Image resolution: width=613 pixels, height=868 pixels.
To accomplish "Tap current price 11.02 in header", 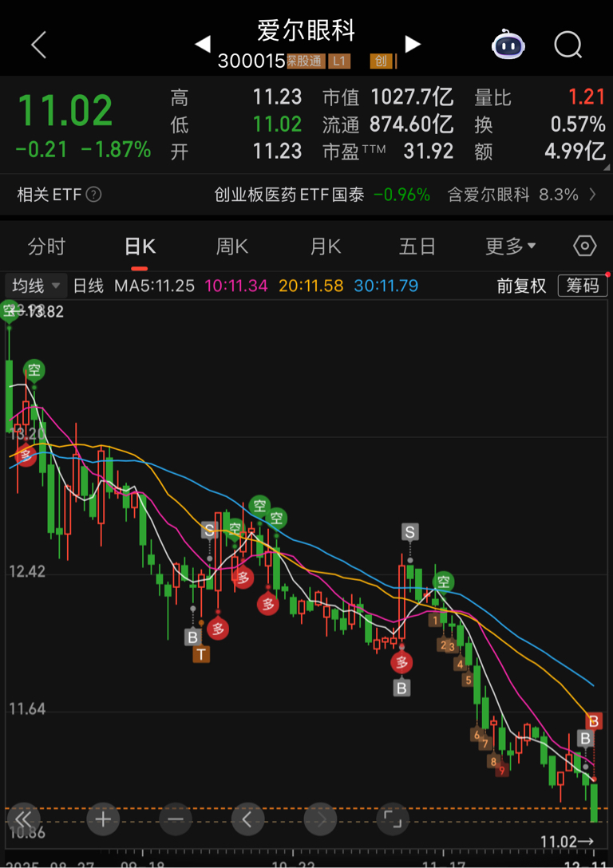I will 65,111.
